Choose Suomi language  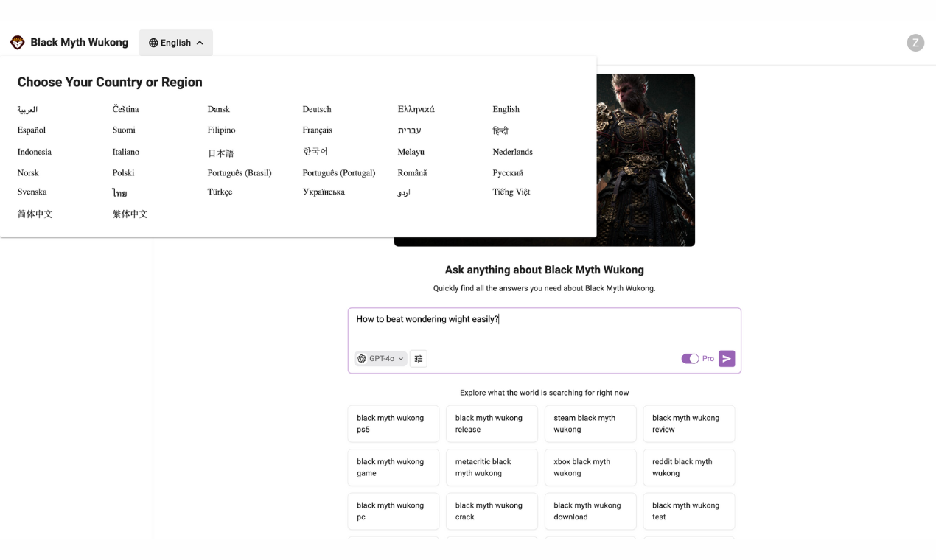point(124,130)
